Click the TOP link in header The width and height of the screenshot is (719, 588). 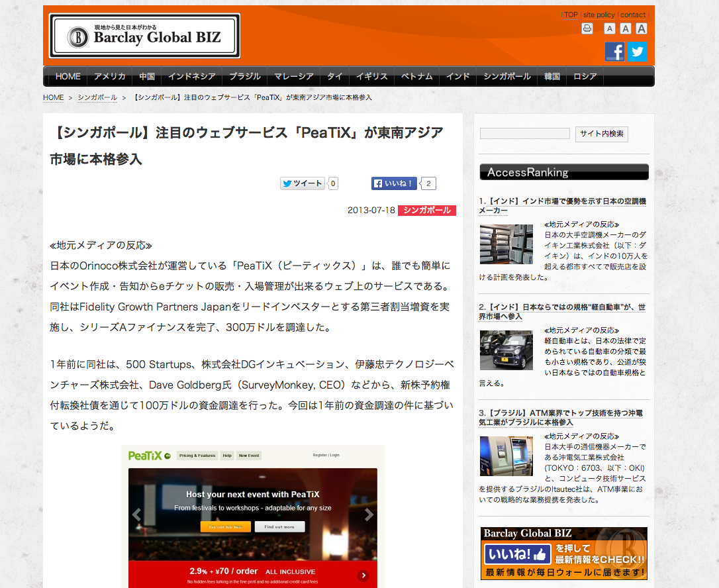pos(571,15)
